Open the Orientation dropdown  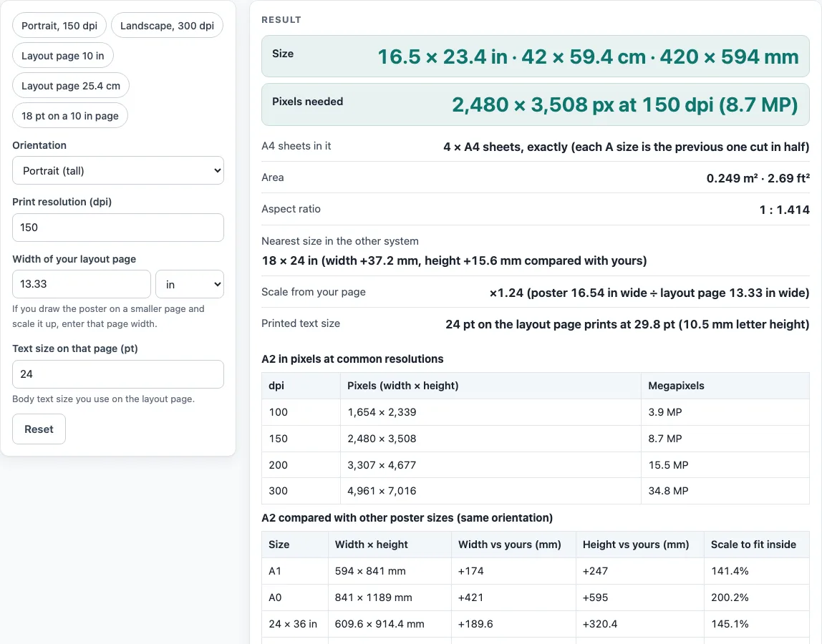pyautogui.click(x=118, y=170)
